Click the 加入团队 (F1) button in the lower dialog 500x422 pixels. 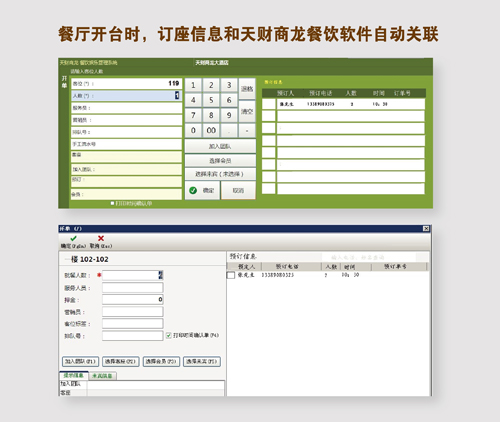[80, 361]
